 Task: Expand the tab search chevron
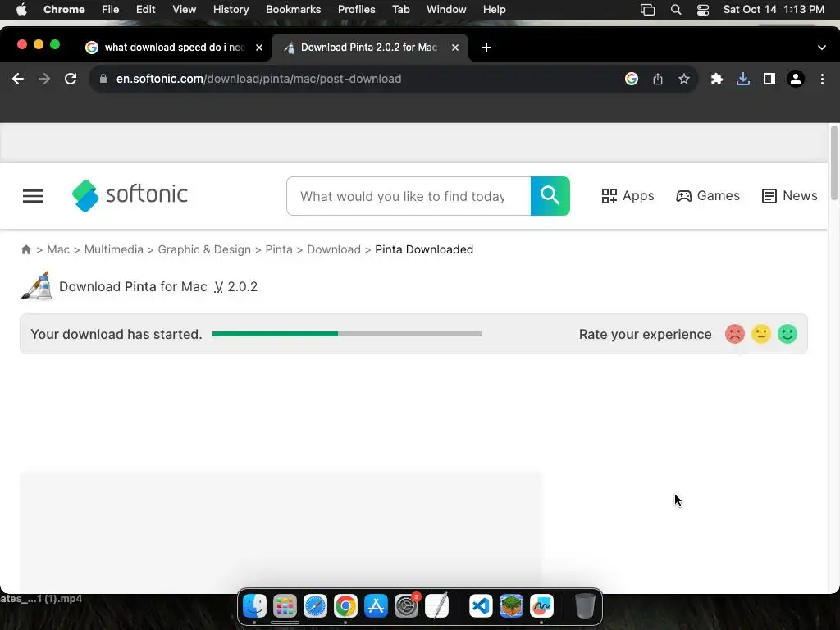click(821, 48)
